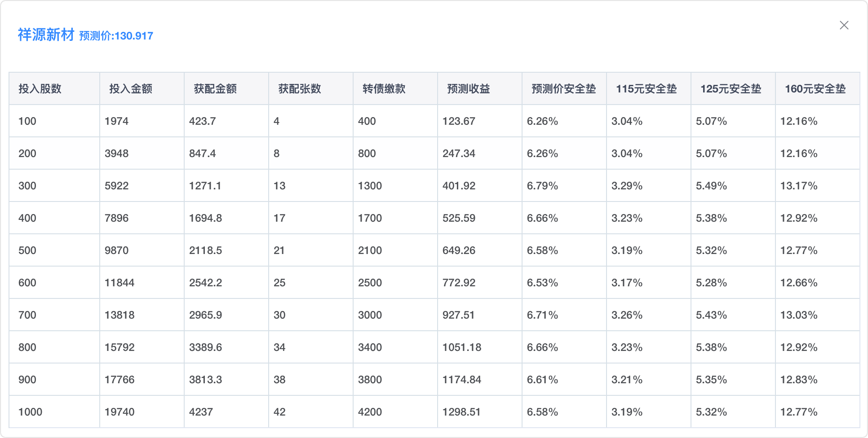The width and height of the screenshot is (868, 438).
Task: Click the 投入股数 column header
Action: tap(40, 89)
